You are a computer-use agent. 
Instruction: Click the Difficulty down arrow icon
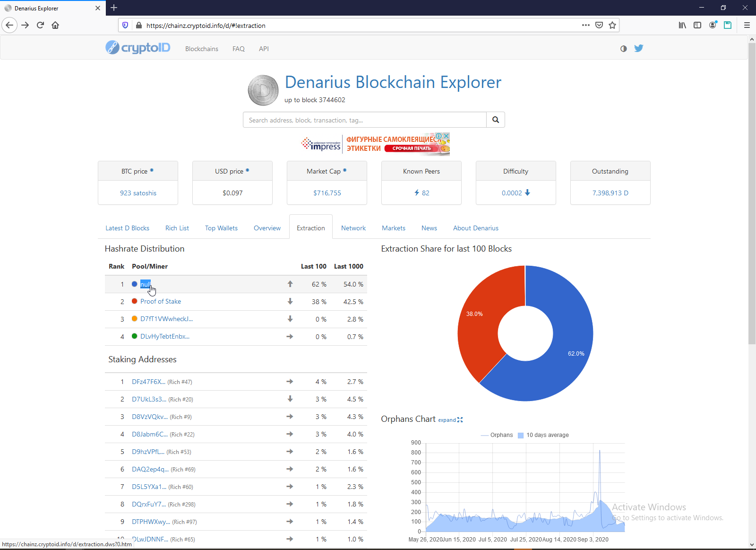tap(527, 192)
